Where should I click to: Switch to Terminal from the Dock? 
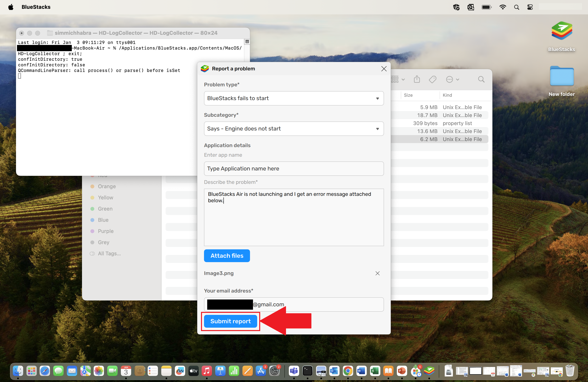click(308, 371)
